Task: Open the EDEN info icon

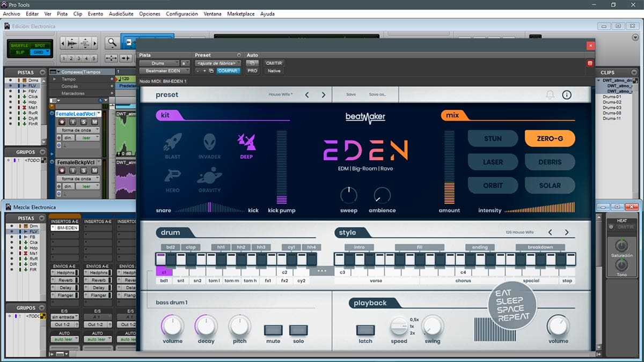Action: click(x=567, y=95)
